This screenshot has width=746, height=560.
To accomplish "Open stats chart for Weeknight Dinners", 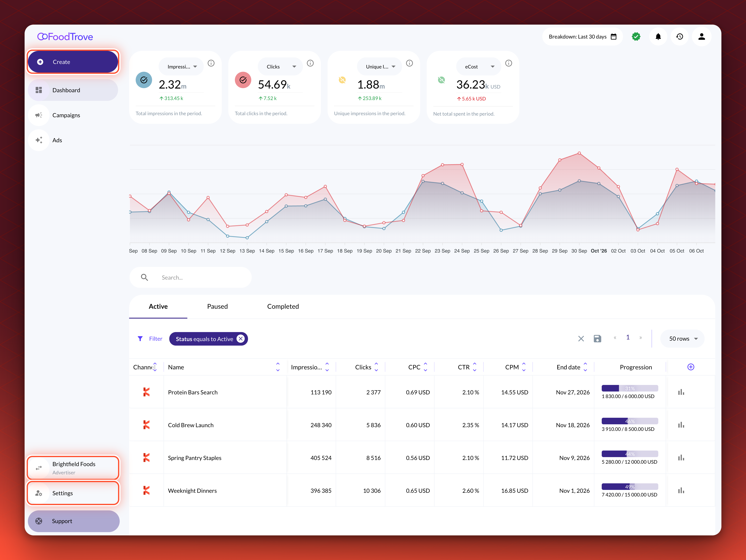I will [x=681, y=490].
